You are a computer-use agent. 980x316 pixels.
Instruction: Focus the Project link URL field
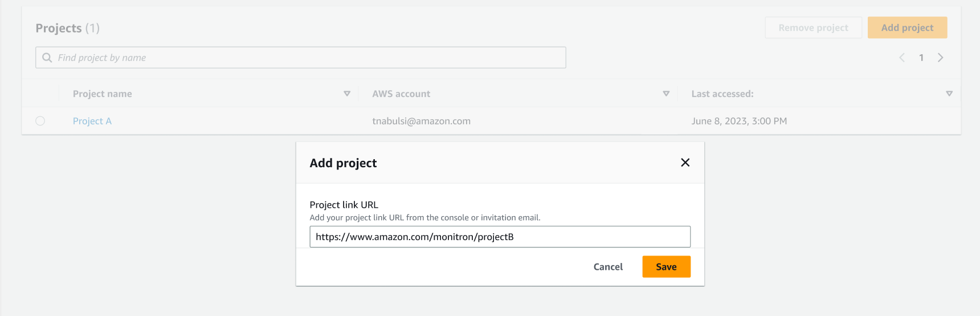(x=500, y=237)
